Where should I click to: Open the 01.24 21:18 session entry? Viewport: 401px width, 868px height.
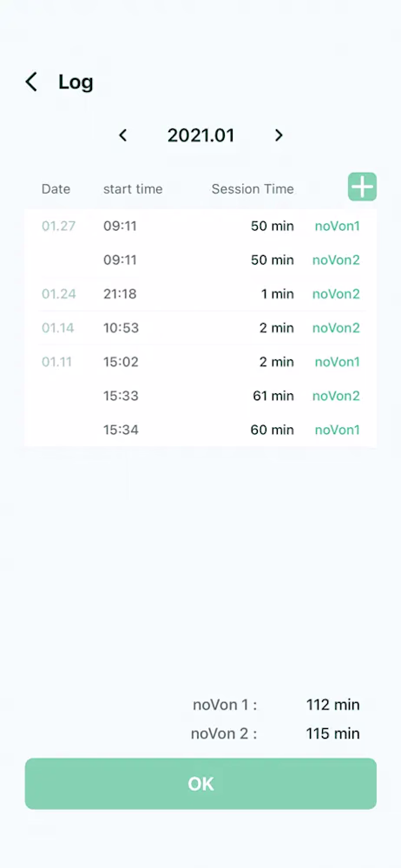pos(200,294)
